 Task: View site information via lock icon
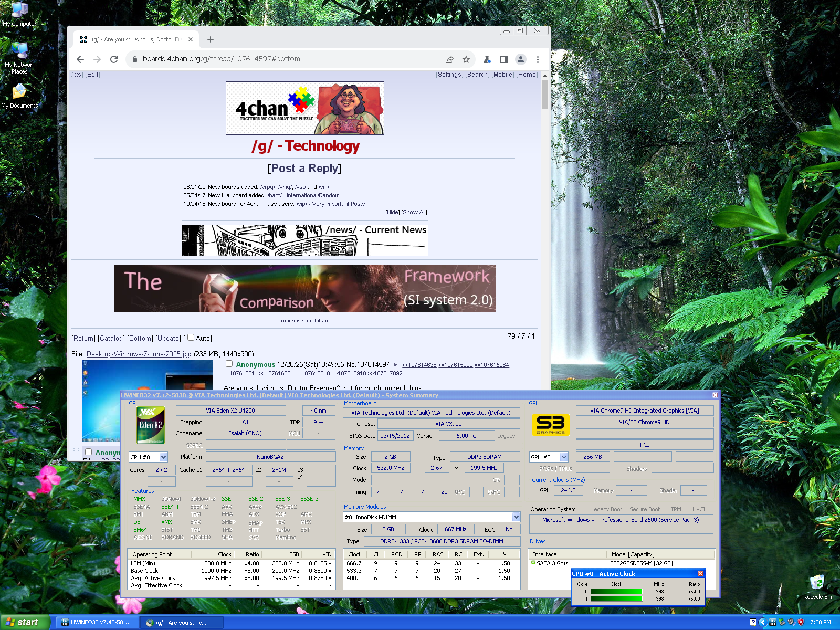(x=134, y=59)
